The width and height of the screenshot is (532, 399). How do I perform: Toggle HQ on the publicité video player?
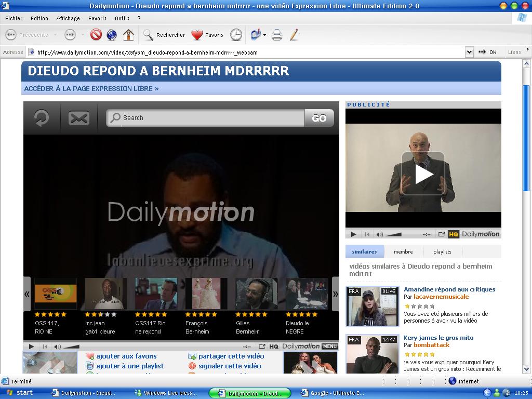[x=454, y=234]
